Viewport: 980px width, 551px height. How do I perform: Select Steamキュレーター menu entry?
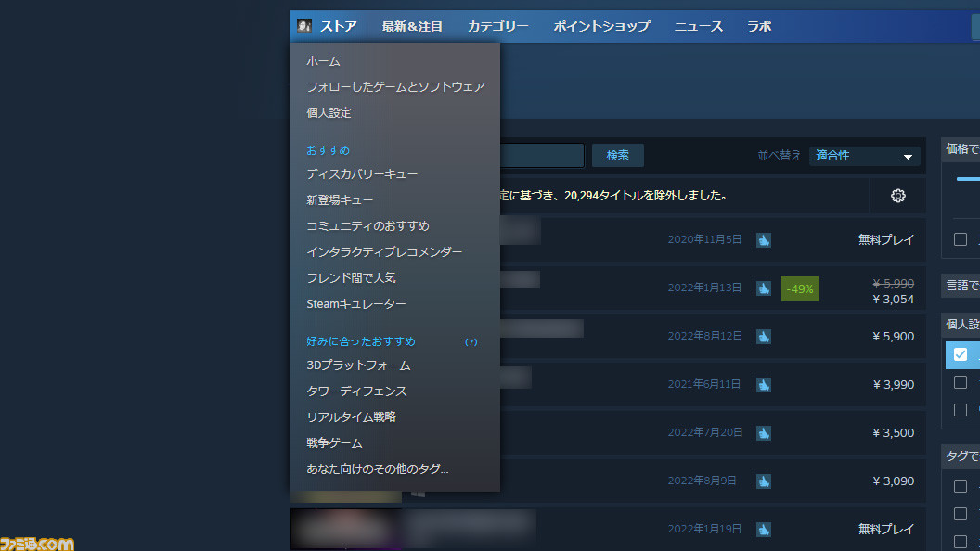356,304
